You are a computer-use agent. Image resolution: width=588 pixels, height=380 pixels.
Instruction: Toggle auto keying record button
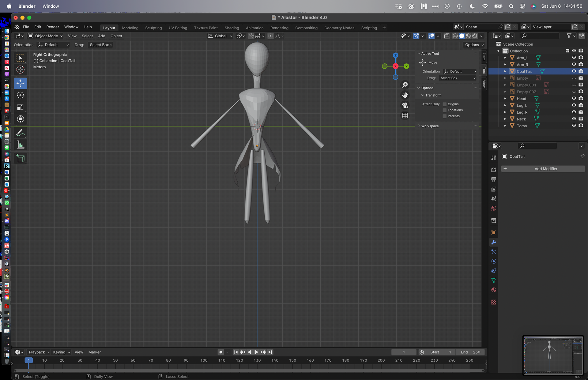(x=221, y=352)
